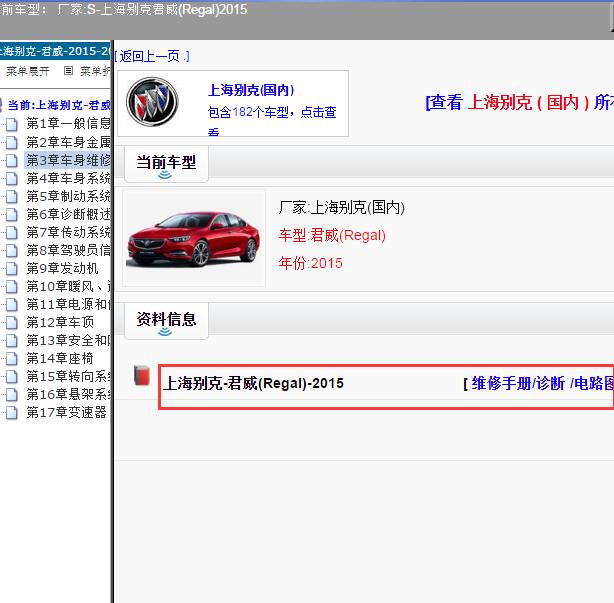Image resolution: width=614 pixels, height=603 pixels.
Task: Click the red book icon beside 上海别克-君威(Regal)-2015
Action: pyautogui.click(x=142, y=376)
